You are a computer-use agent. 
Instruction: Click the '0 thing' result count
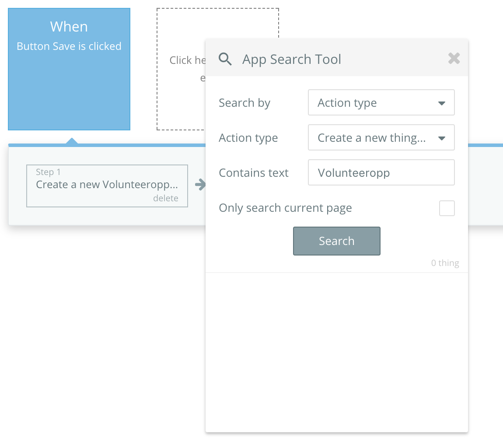coord(445,263)
